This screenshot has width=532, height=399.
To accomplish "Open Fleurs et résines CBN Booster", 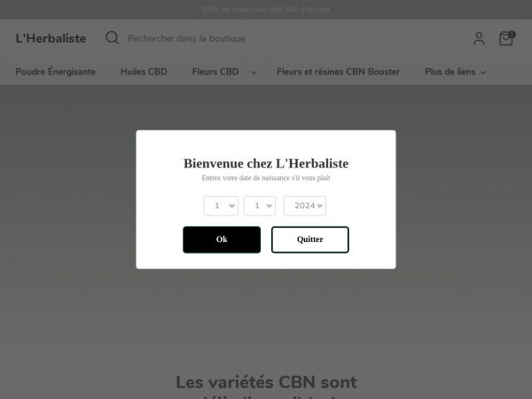I will point(339,72).
